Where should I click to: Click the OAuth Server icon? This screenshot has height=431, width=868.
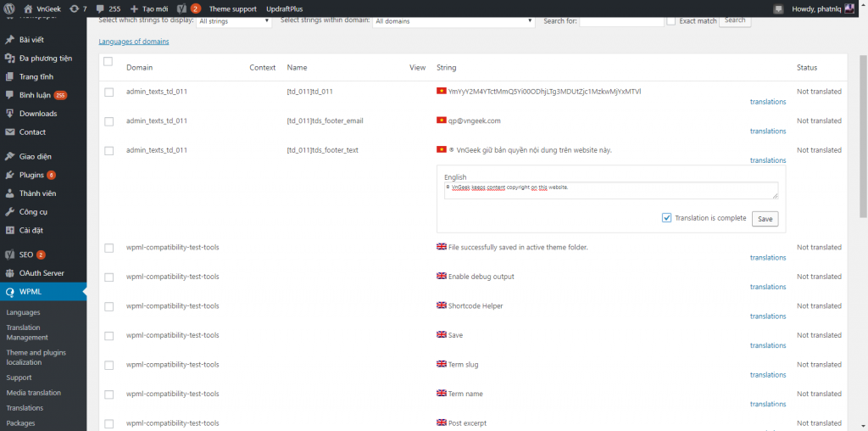pyautogui.click(x=9, y=273)
